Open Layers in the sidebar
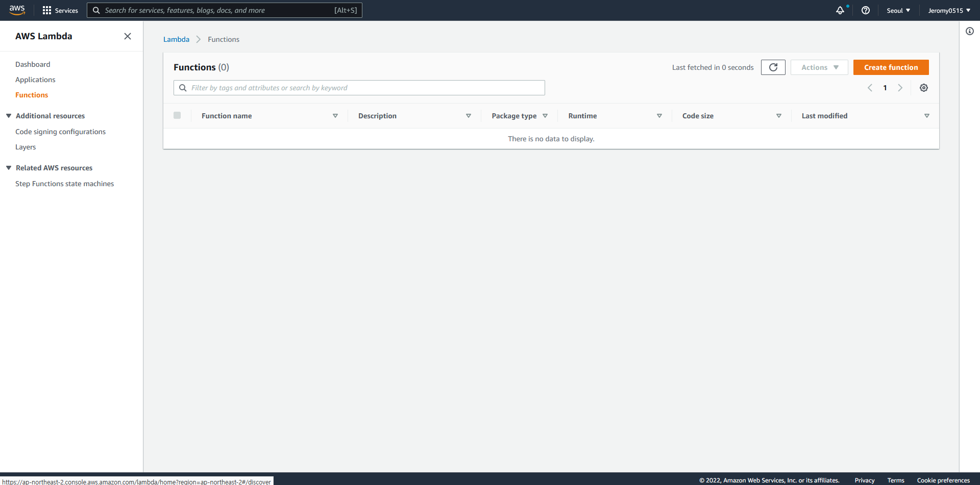The width and height of the screenshot is (980, 485). (x=26, y=147)
